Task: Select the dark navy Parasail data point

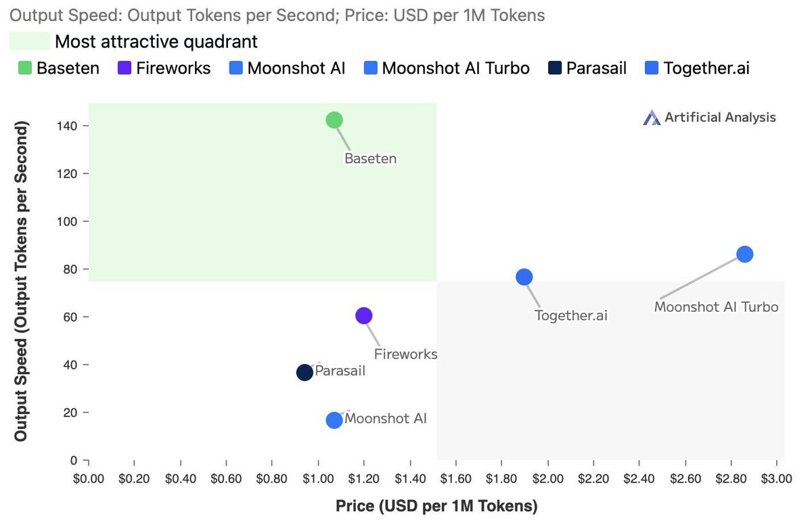Action: click(304, 372)
